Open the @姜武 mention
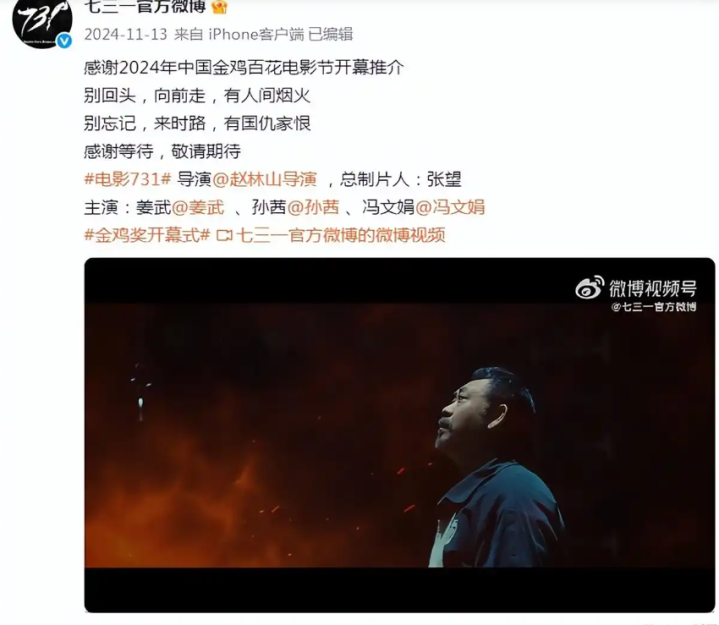The height and width of the screenshot is (625, 719). [198, 207]
